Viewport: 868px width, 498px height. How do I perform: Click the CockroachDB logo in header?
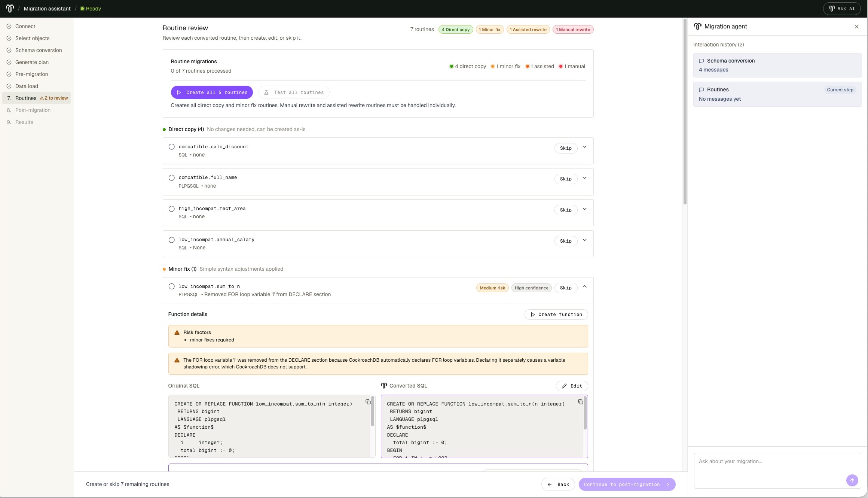click(10, 8)
